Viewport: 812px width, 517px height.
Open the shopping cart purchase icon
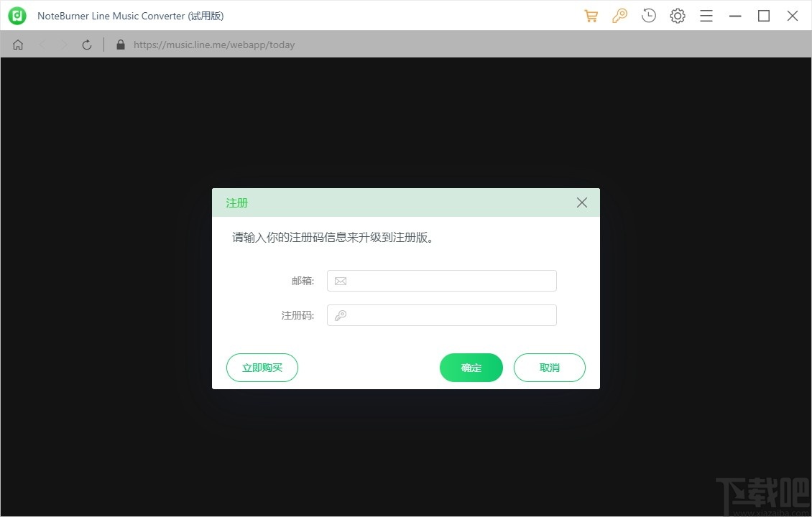(591, 15)
